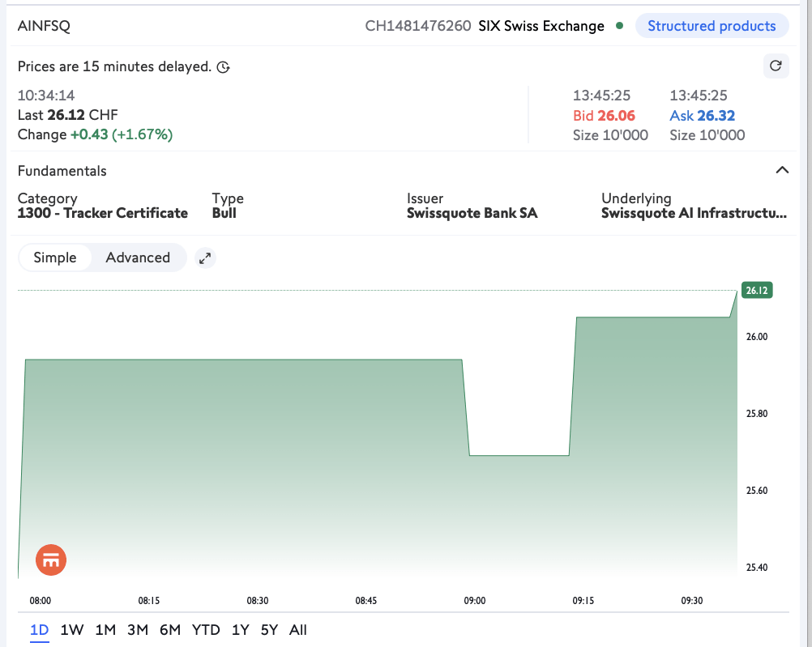Open the Structured products tag

click(x=712, y=26)
